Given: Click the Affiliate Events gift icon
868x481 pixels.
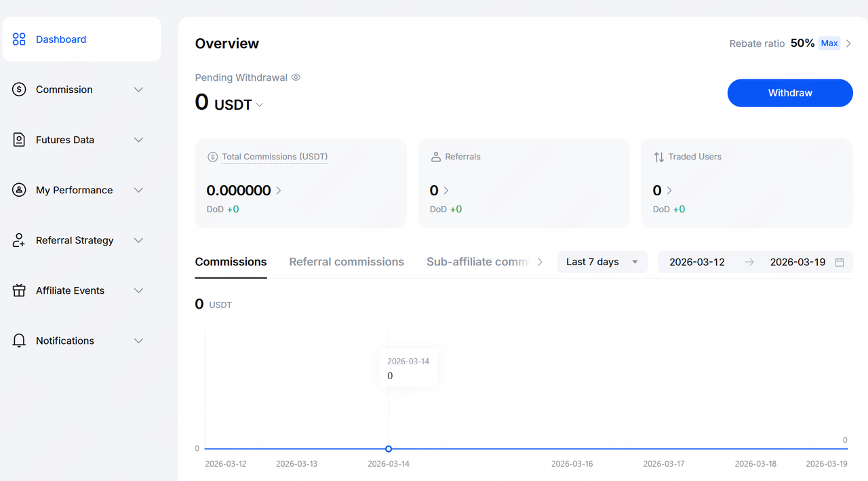Looking at the screenshot, I should click(x=19, y=290).
